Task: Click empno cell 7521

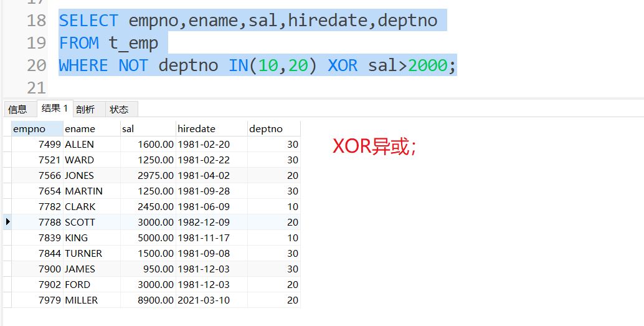Action: (x=37, y=160)
